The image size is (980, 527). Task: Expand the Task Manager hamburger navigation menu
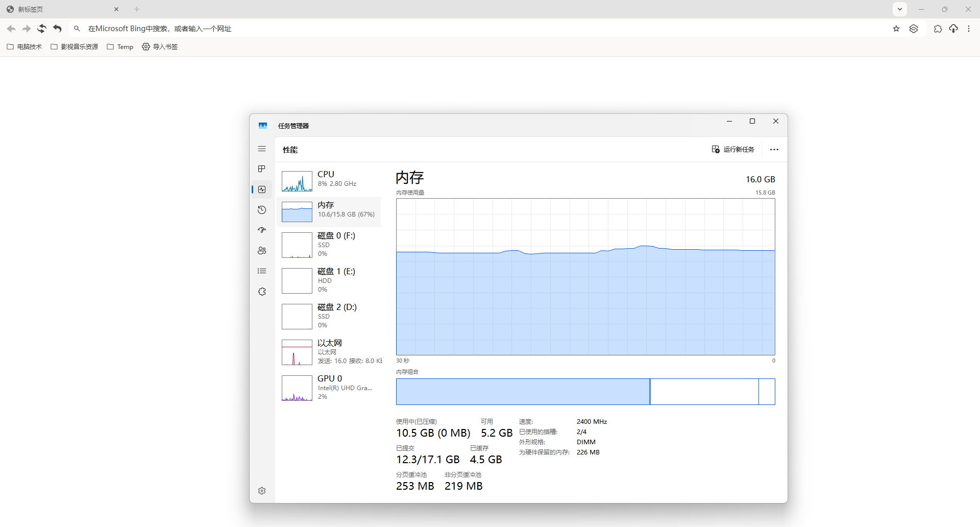coord(262,149)
